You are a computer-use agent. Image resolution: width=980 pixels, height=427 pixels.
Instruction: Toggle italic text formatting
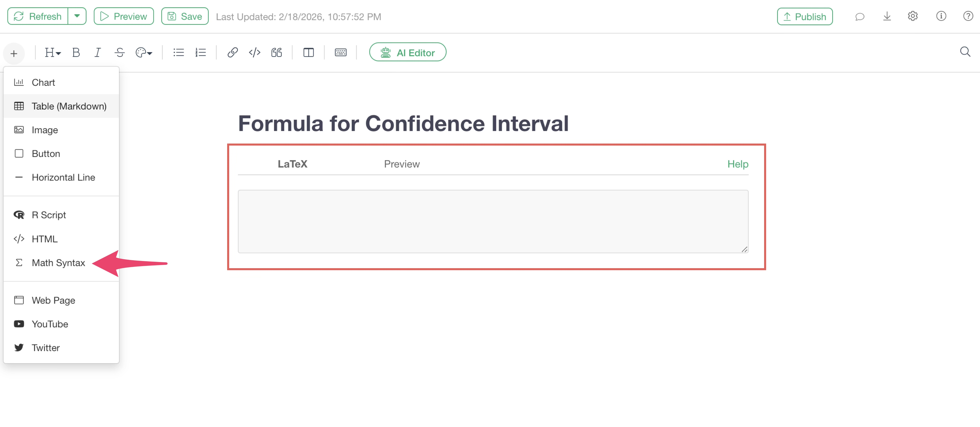[97, 53]
